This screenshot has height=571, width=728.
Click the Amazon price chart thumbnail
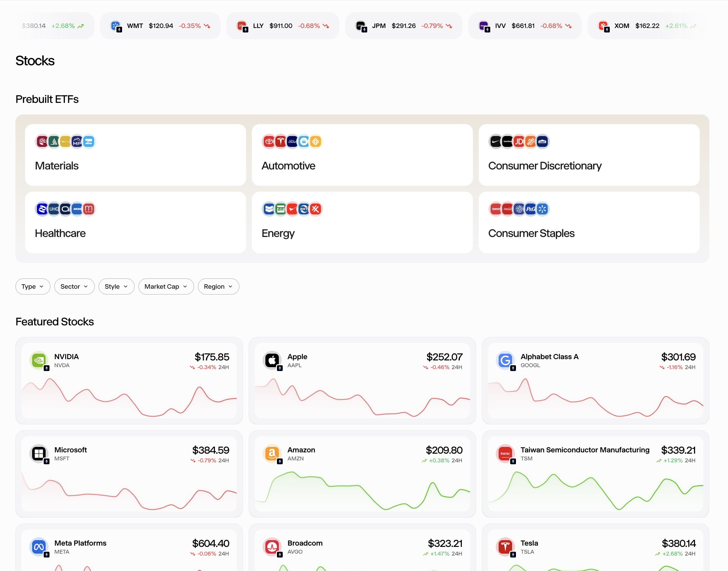point(362,490)
